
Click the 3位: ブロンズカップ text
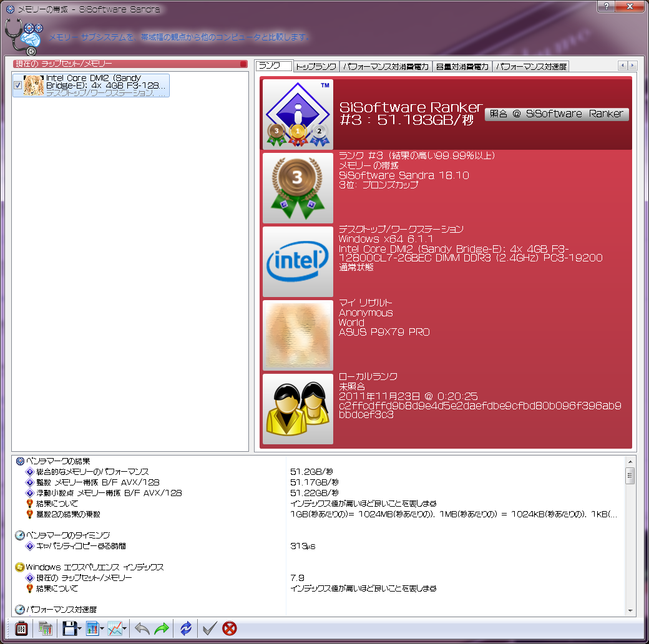pyautogui.click(x=378, y=185)
